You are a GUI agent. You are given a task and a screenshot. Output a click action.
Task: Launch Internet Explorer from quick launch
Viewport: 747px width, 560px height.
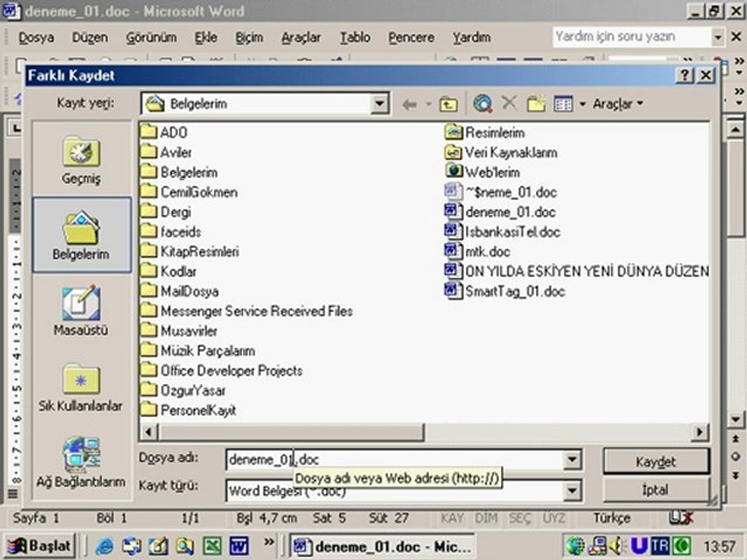[104, 546]
